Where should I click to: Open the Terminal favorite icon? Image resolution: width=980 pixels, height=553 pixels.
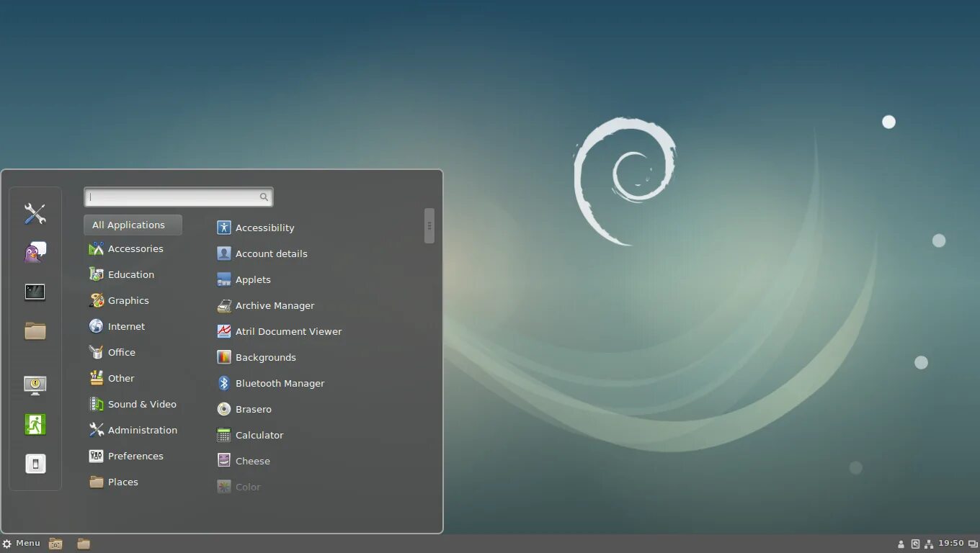[x=35, y=292]
